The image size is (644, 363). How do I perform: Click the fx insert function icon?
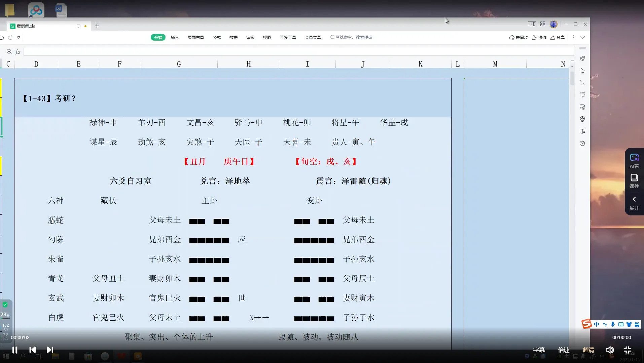pos(18,52)
